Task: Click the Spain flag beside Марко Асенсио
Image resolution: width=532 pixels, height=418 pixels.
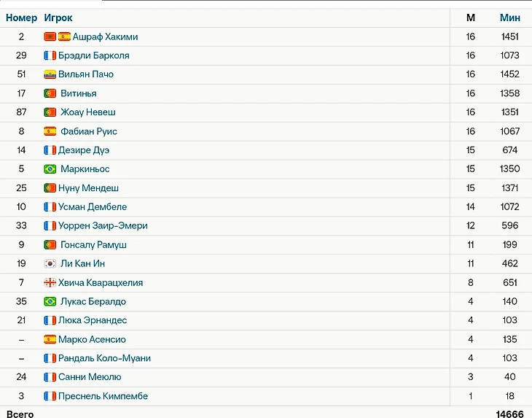Action: coord(50,339)
